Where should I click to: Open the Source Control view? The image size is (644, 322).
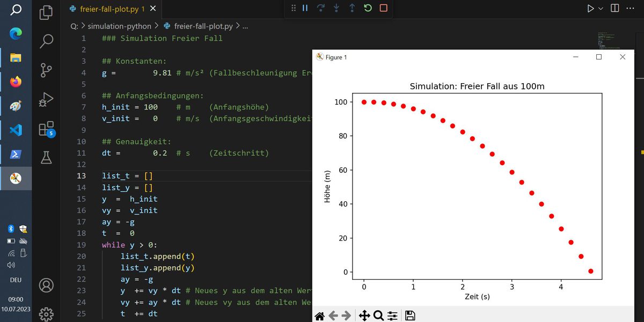(47, 70)
